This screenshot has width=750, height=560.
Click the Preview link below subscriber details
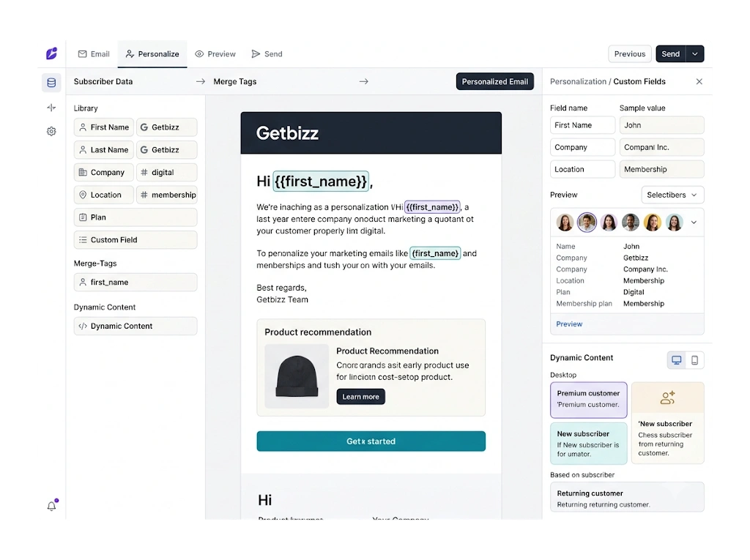pyautogui.click(x=569, y=324)
